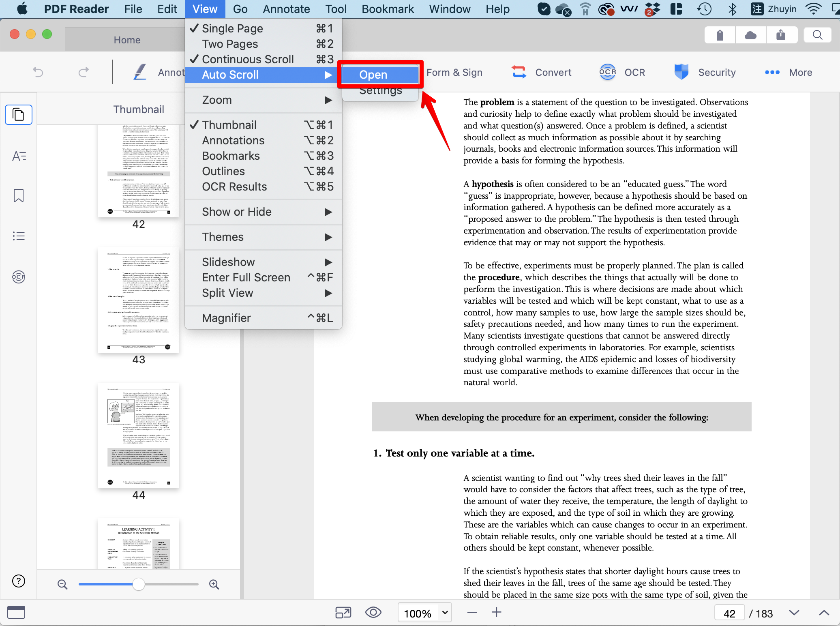Open the Security shield tool
The image size is (840, 626).
coord(681,72)
